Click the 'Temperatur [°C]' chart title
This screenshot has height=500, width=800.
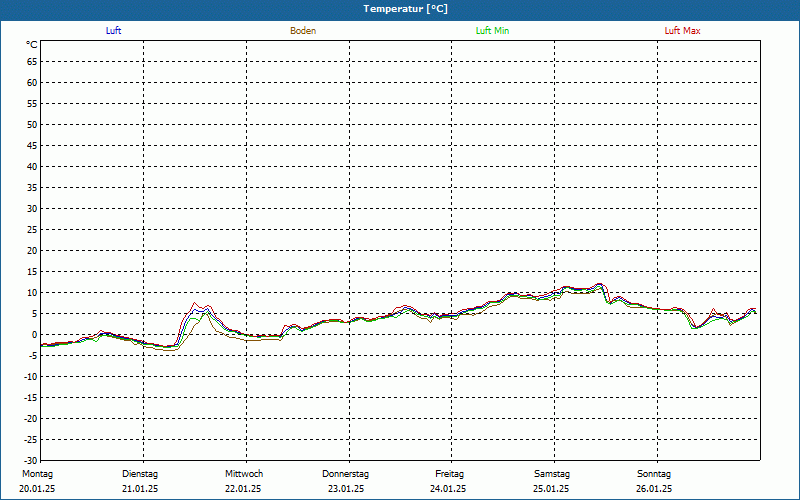(406, 9)
